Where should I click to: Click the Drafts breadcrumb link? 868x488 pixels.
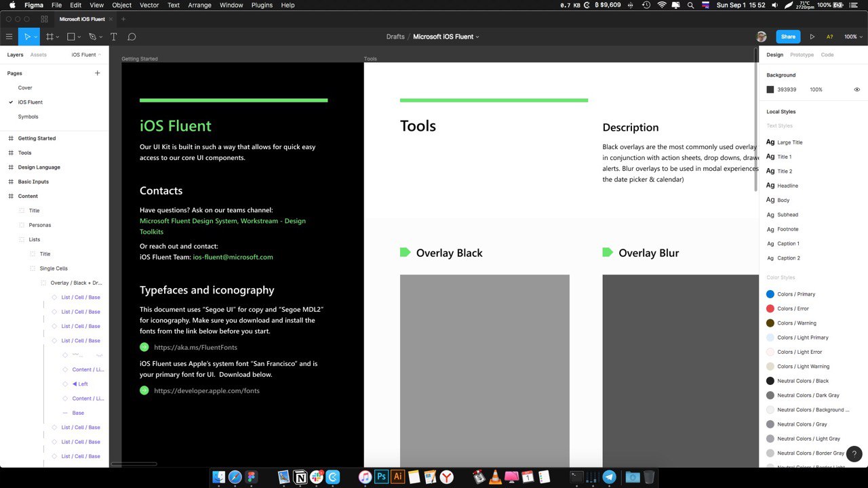(395, 37)
